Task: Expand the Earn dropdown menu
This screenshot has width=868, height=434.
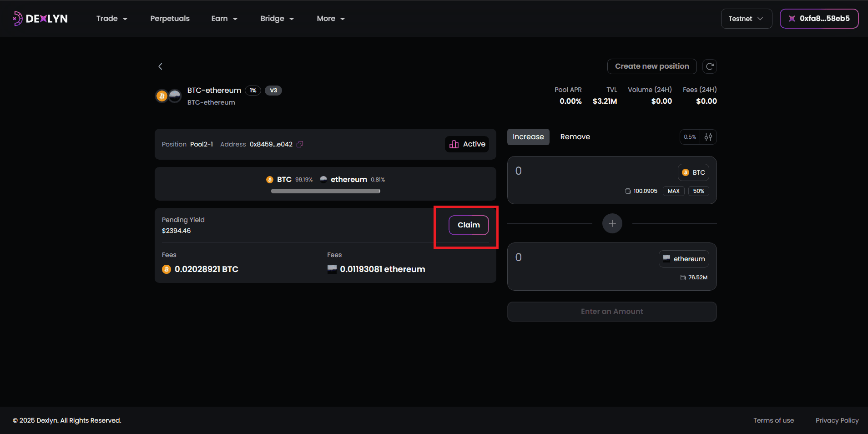Action: click(x=224, y=19)
